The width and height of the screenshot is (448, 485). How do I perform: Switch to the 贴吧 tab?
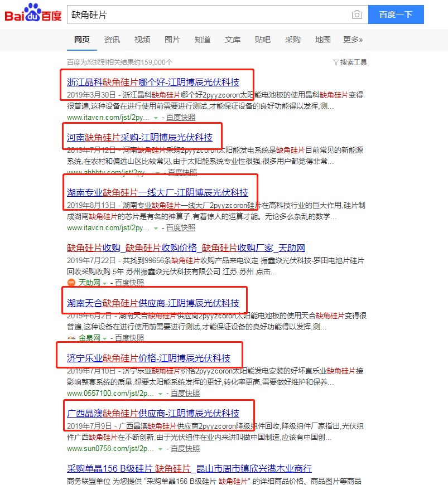(263, 40)
